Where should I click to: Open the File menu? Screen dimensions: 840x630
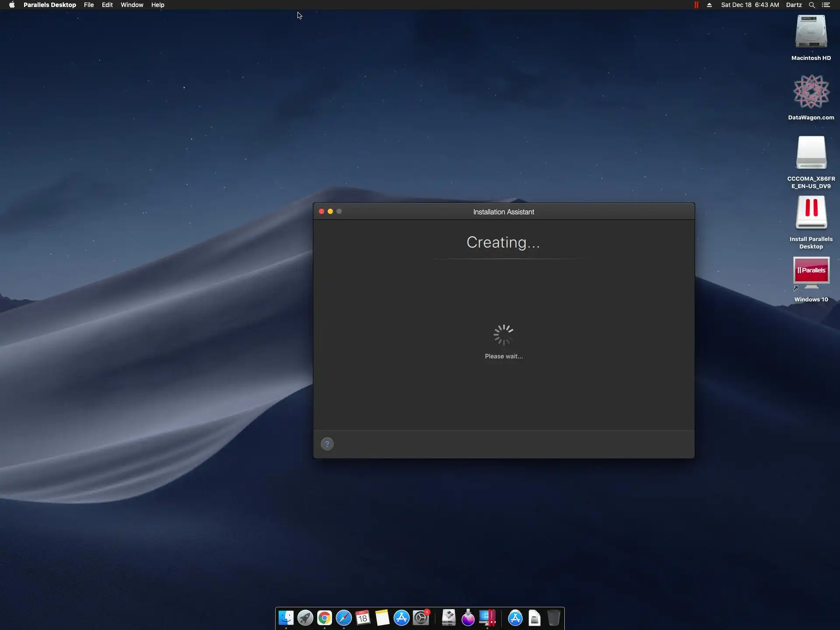(x=89, y=5)
